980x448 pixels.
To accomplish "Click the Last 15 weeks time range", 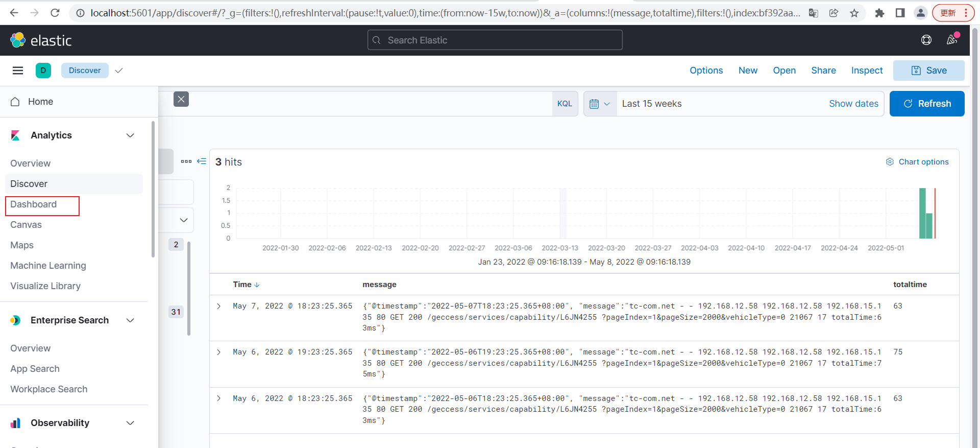I will [x=652, y=104].
